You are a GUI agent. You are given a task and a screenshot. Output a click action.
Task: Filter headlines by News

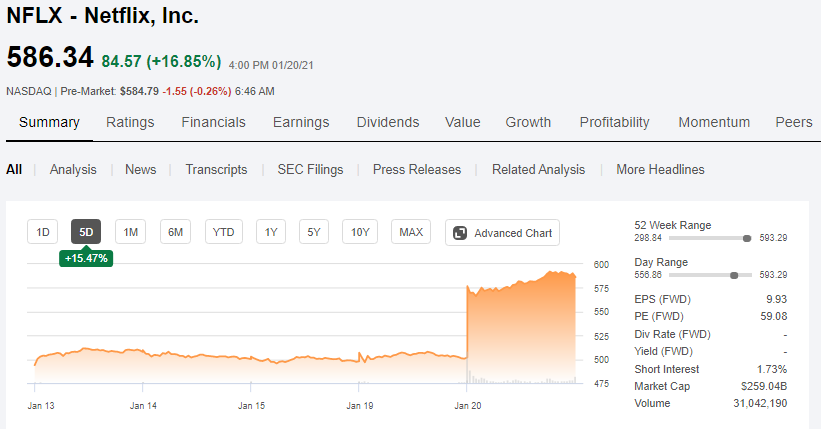(x=140, y=169)
